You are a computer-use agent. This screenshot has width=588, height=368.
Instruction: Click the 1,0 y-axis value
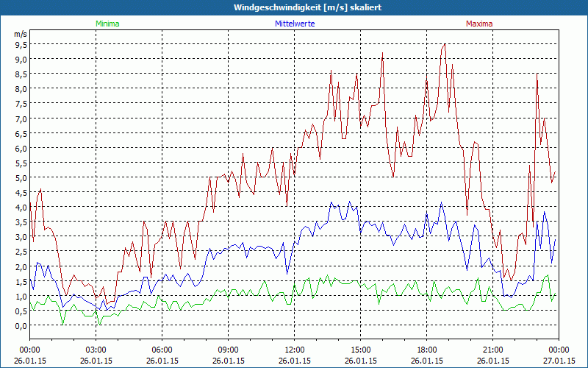(21, 296)
